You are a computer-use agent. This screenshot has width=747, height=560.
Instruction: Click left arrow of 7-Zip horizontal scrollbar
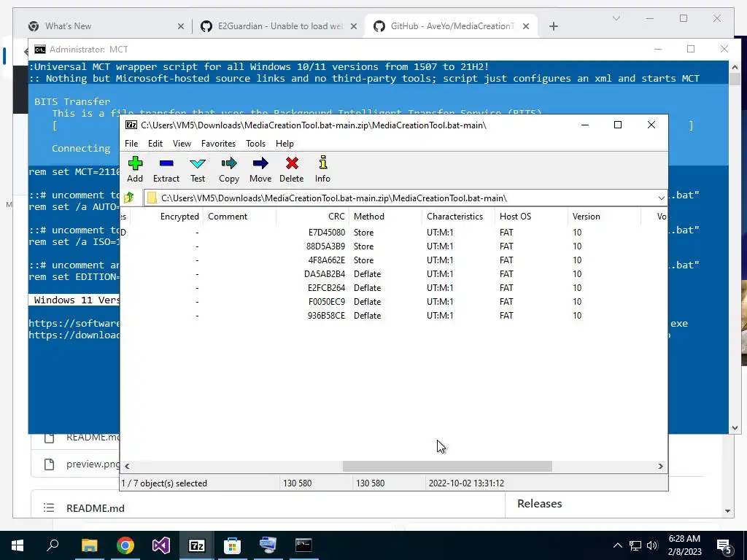pyautogui.click(x=127, y=466)
